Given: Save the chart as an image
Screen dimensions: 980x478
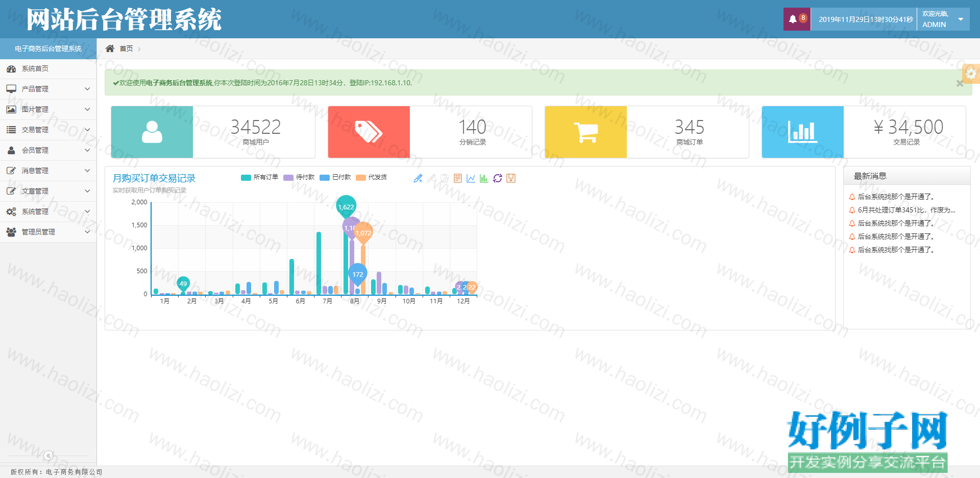Looking at the screenshot, I should pos(511,178).
